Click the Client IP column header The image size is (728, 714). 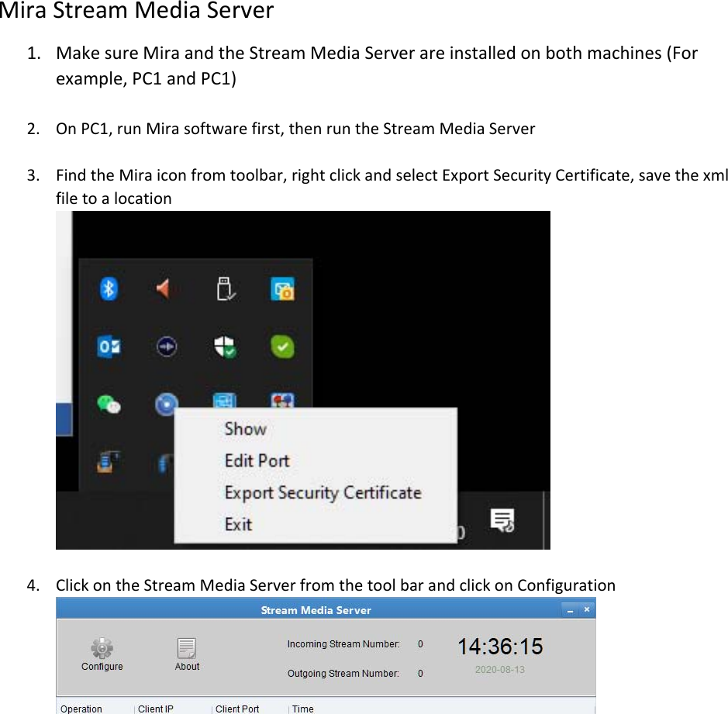[157, 709]
